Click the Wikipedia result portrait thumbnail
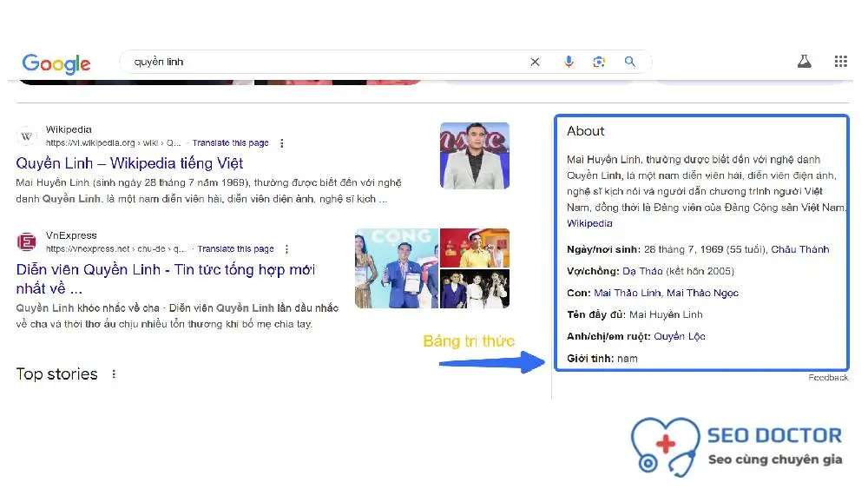Viewport: 868px width, 489px height. coord(475,155)
